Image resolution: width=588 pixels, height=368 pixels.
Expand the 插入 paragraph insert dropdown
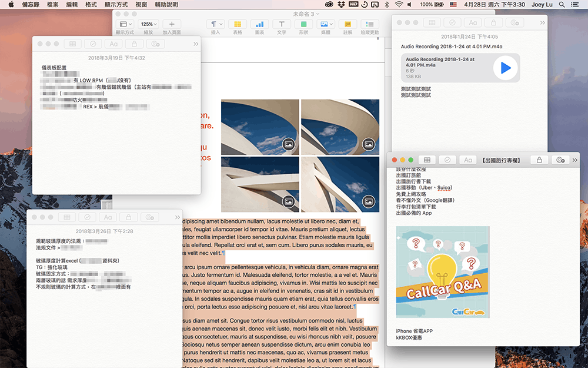215,25
